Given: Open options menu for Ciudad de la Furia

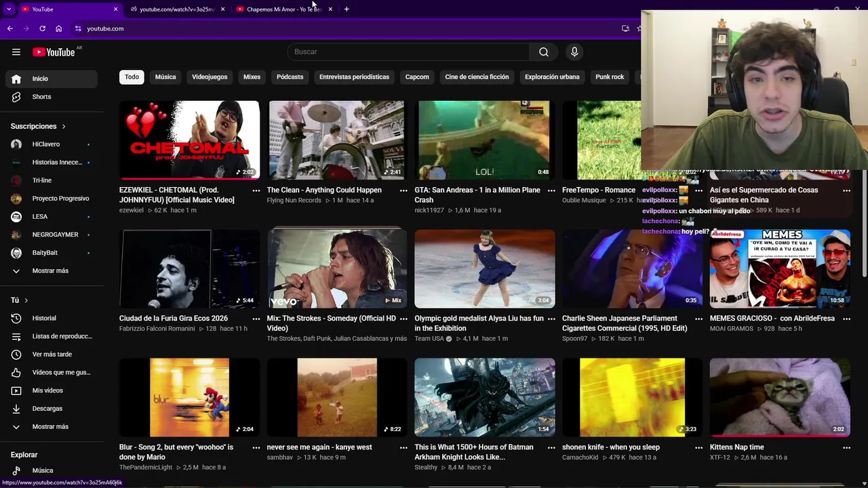Looking at the screenshot, I should (256, 319).
